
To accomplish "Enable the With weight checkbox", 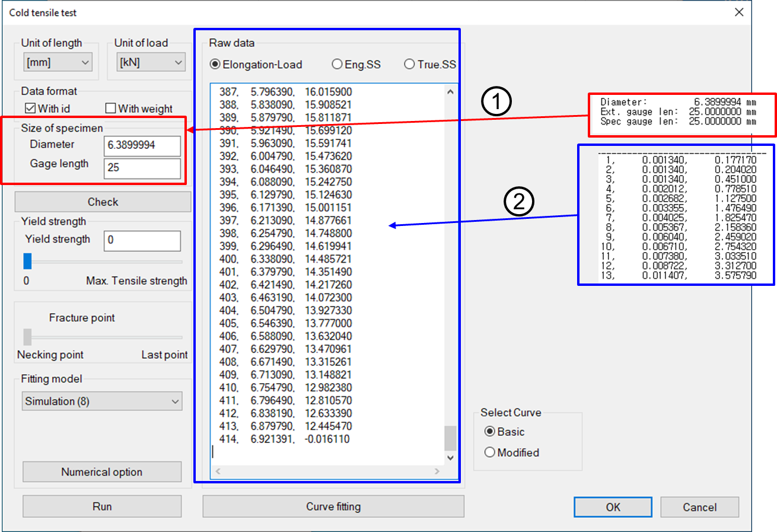I will 110,109.
